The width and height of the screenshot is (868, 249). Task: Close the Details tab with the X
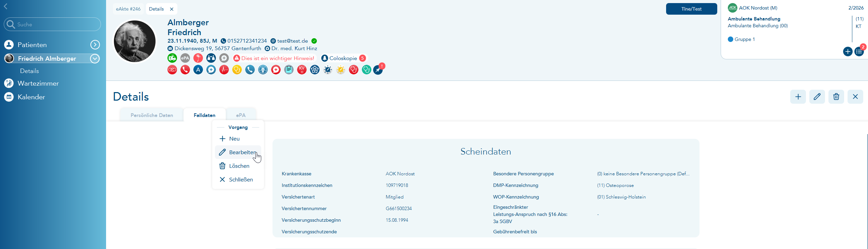172,9
